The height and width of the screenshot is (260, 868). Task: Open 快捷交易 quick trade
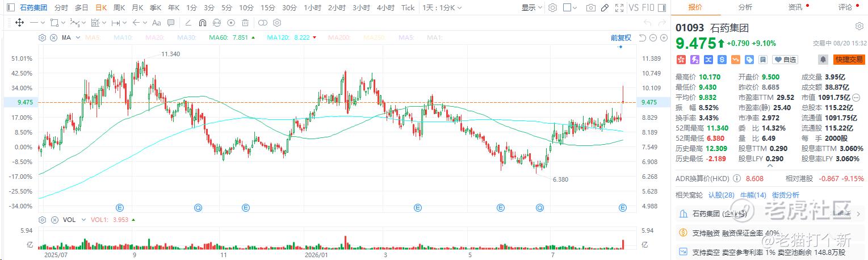[x=849, y=59]
